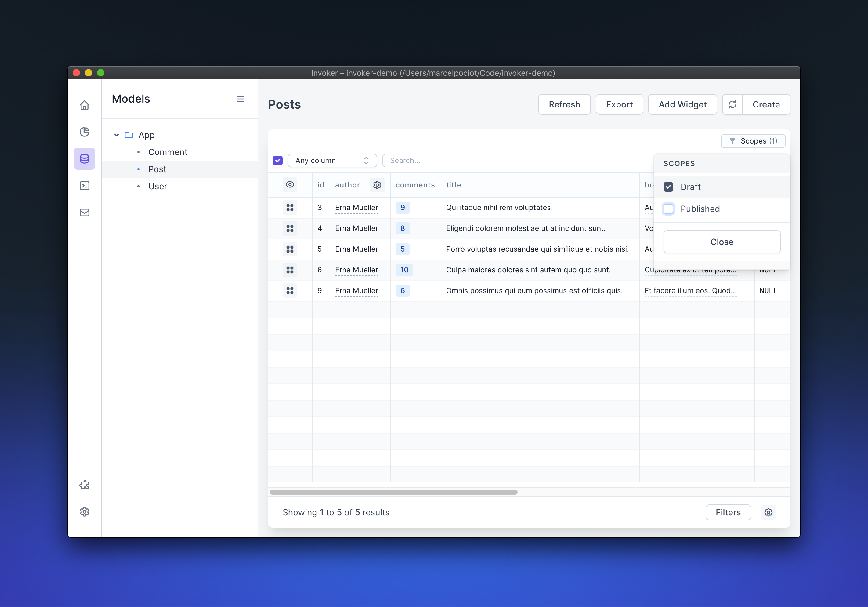Toggle the checkbox beside Any column
Image resolution: width=868 pixels, height=607 pixels.
tap(277, 160)
